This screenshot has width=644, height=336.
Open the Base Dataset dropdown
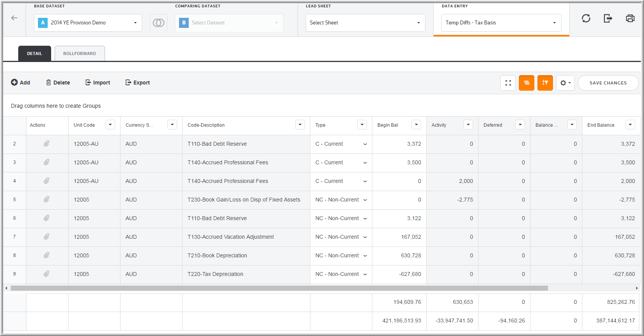pos(88,23)
